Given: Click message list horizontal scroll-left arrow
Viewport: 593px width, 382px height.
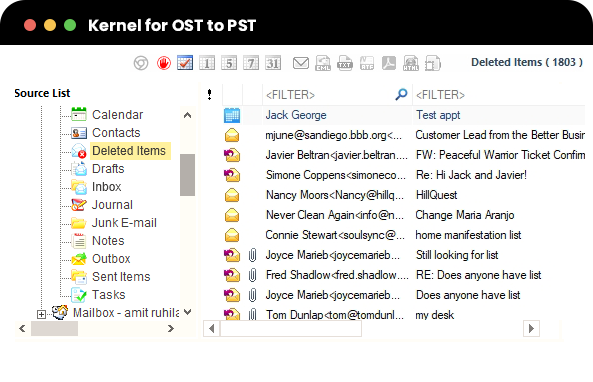Looking at the screenshot, I should 211,328.
